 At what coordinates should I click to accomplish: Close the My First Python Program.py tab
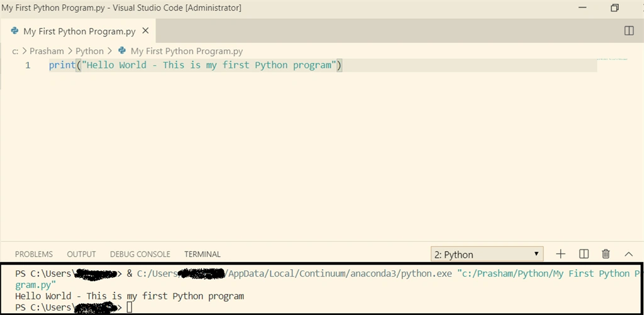[145, 31]
